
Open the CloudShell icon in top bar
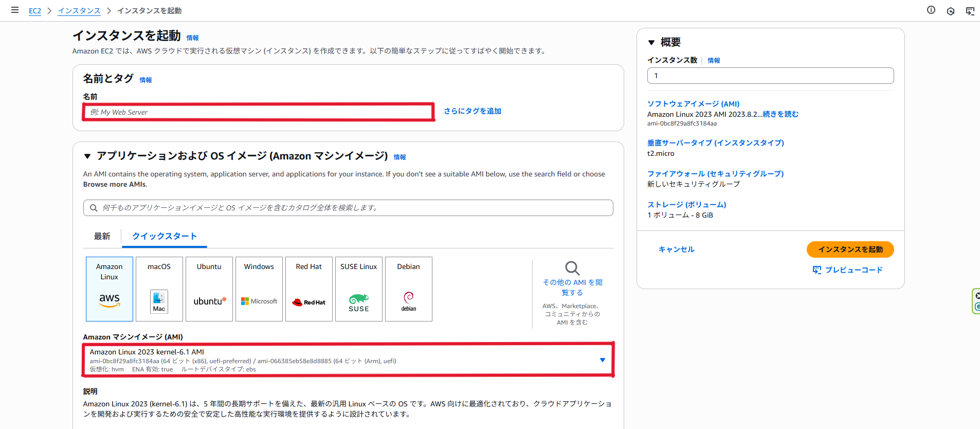(x=970, y=11)
